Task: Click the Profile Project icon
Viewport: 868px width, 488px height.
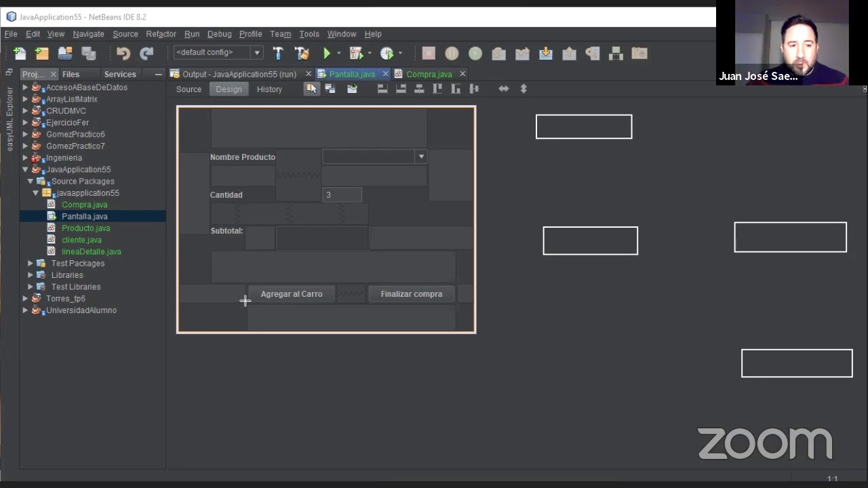Action: tap(387, 54)
